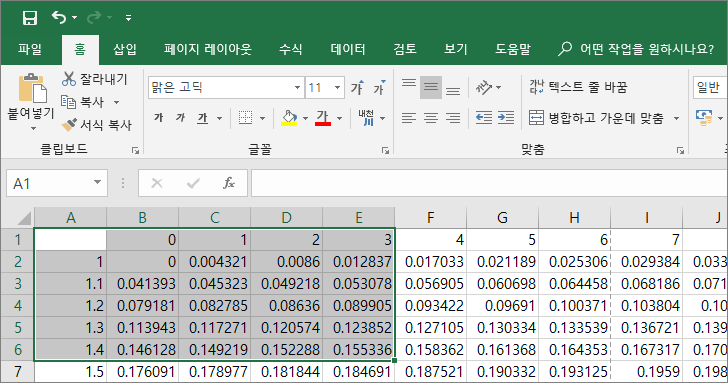Open the Name Box dropdown arrow
The width and height of the screenshot is (728, 383).
click(x=98, y=182)
